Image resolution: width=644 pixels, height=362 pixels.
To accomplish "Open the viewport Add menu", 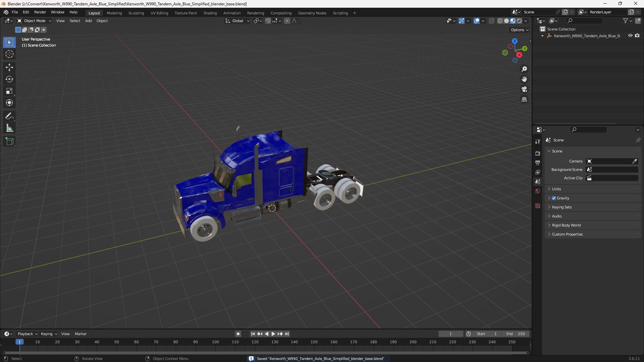I will point(88,21).
